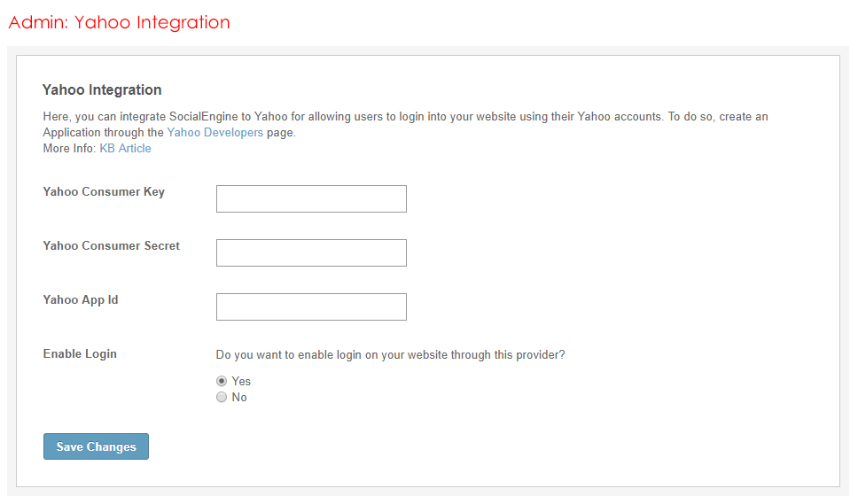Viewport: 858px width, 504px height.
Task: Click the 'Here, you can integrate SocialEngine' description
Action: [x=355, y=117]
